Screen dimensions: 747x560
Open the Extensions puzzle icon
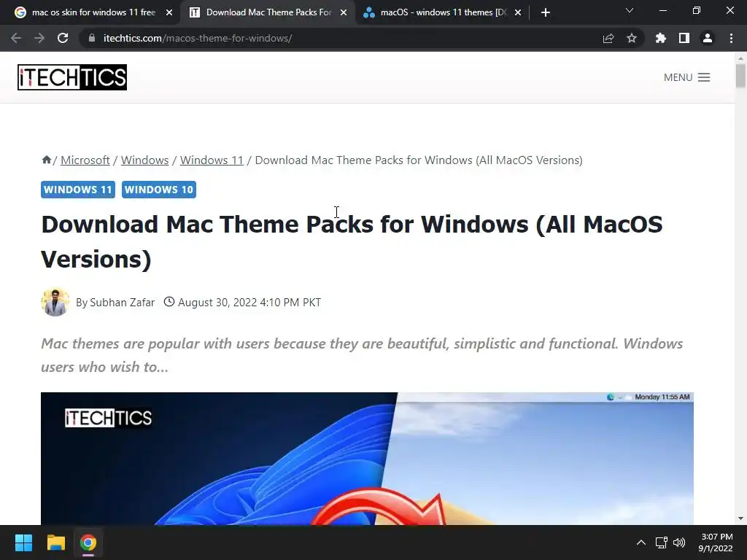coord(661,38)
